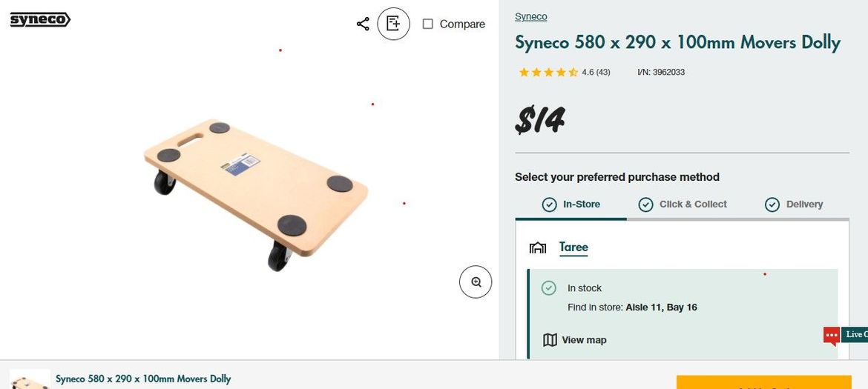This screenshot has width=868, height=389.
Task: Click the Syneco brand logo
Action: tap(40, 20)
